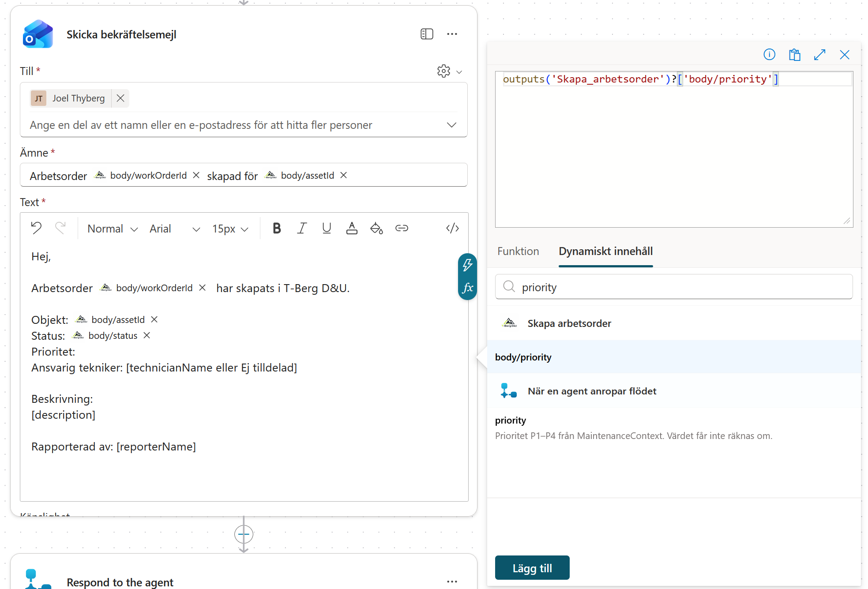Switch to the Funktion tab

[x=518, y=251]
